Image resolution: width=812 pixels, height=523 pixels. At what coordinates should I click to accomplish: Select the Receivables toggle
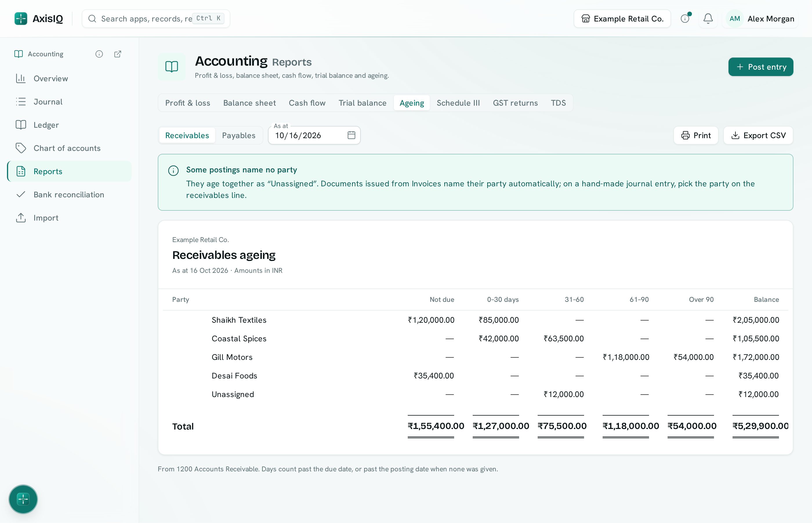[187, 136]
